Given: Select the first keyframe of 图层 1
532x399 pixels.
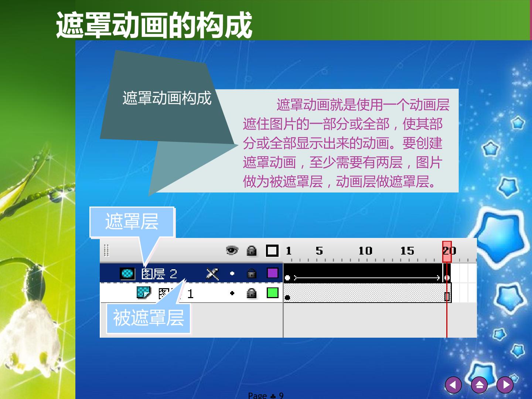Looking at the screenshot, I should (287, 297).
